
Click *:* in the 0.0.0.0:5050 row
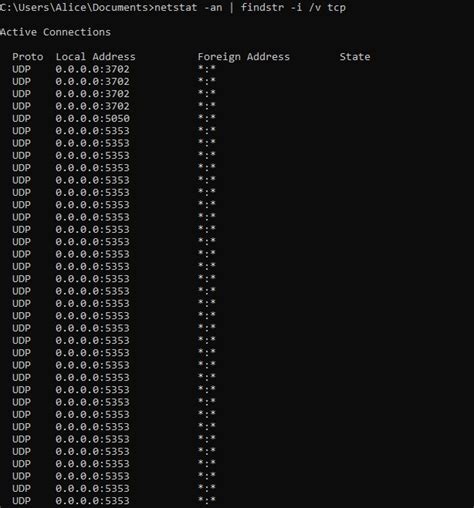[x=207, y=118]
